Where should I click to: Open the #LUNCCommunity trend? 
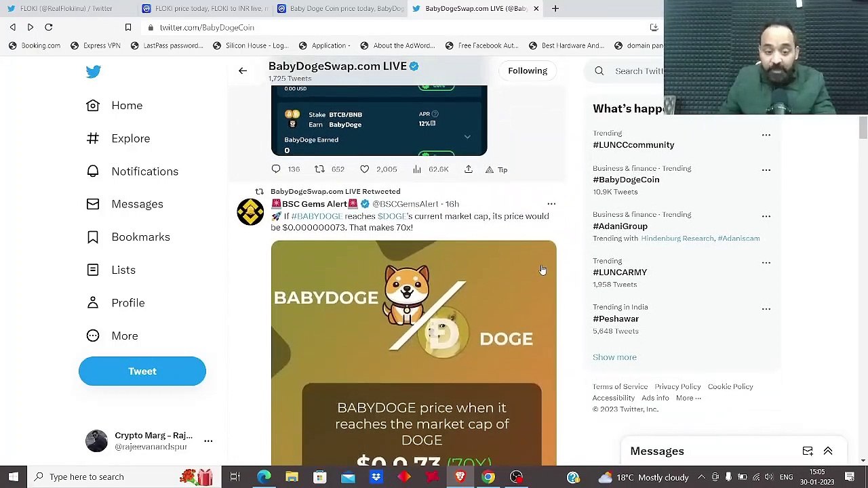click(633, 145)
